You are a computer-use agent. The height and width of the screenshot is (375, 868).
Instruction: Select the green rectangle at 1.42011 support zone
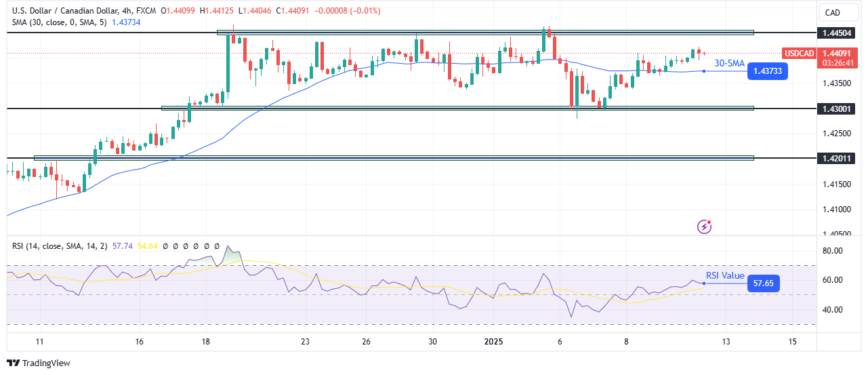tap(394, 158)
